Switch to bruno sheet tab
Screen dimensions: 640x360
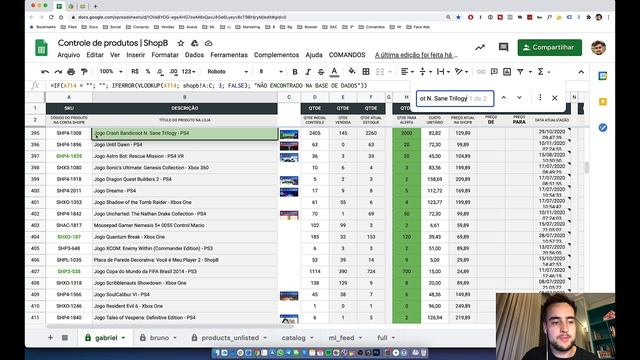[x=158, y=338]
